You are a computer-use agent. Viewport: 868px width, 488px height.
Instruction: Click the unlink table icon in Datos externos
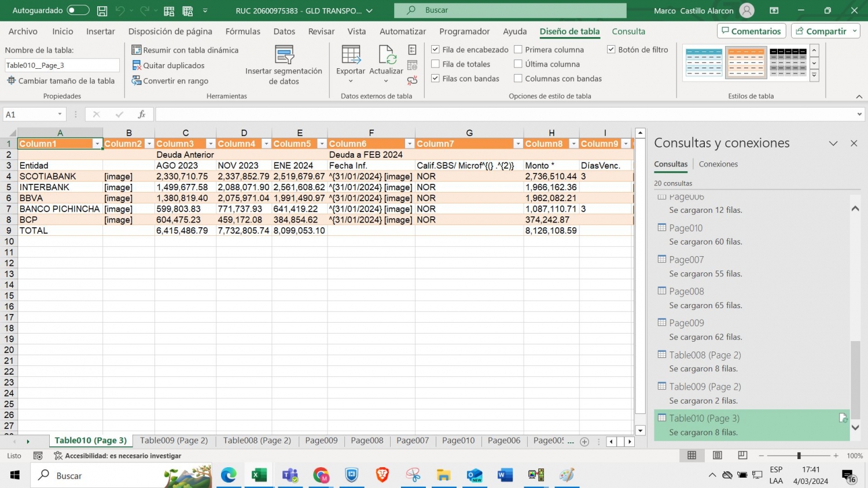[x=413, y=80]
